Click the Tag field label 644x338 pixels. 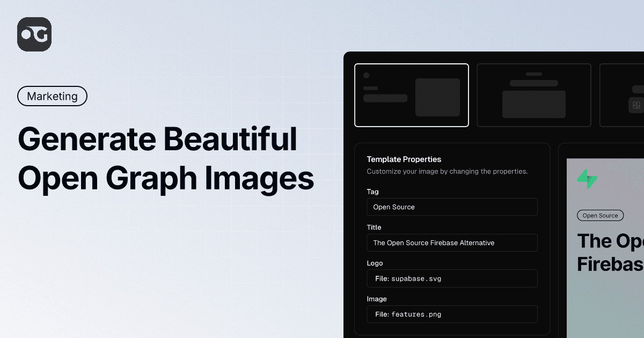(x=373, y=192)
